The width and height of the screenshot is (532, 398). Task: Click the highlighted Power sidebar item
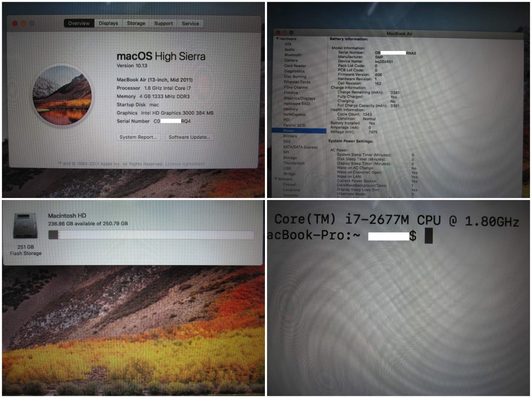pyautogui.click(x=299, y=130)
